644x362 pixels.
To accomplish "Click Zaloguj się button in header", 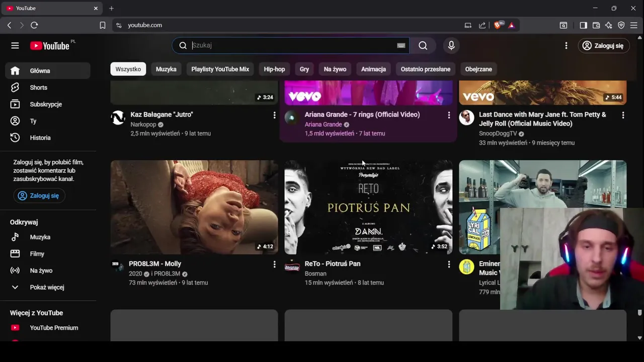I will (603, 46).
